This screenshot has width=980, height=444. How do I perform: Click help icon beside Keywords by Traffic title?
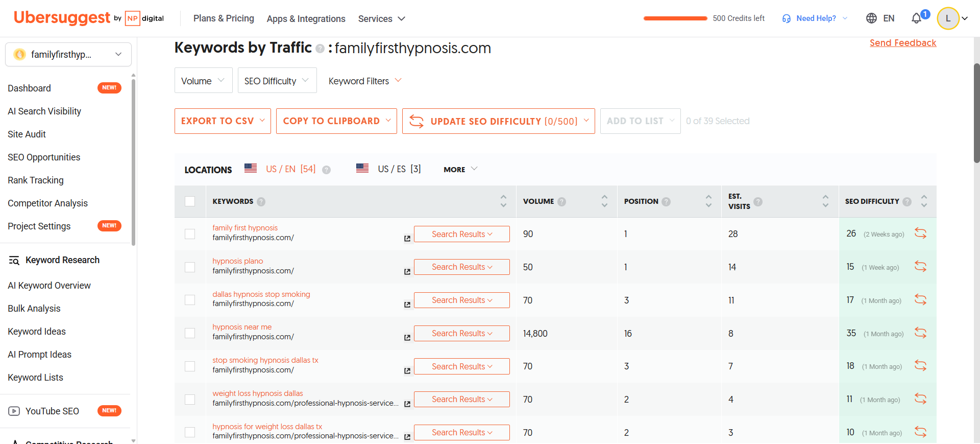[320, 49]
